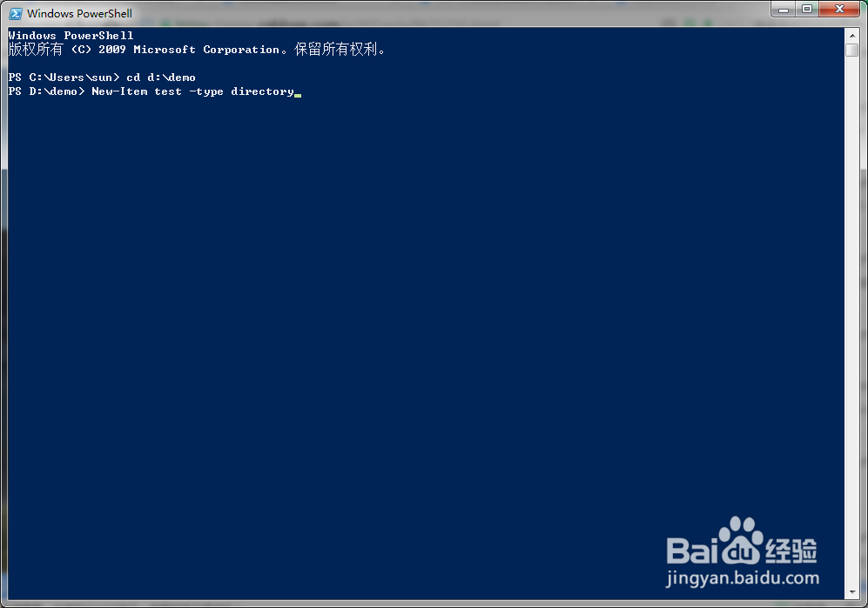The image size is (868, 608).
Task: Click the cd d:\demo command text
Action: click(161, 78)
